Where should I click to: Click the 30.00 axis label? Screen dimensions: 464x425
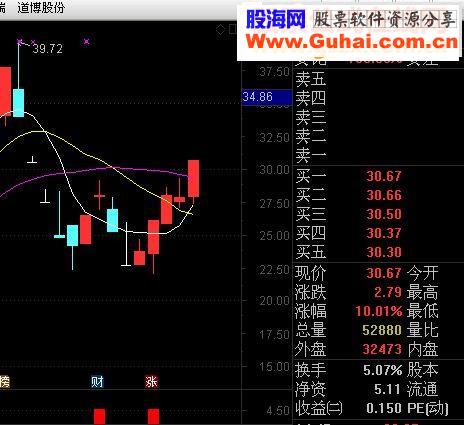tap(274, 170)
